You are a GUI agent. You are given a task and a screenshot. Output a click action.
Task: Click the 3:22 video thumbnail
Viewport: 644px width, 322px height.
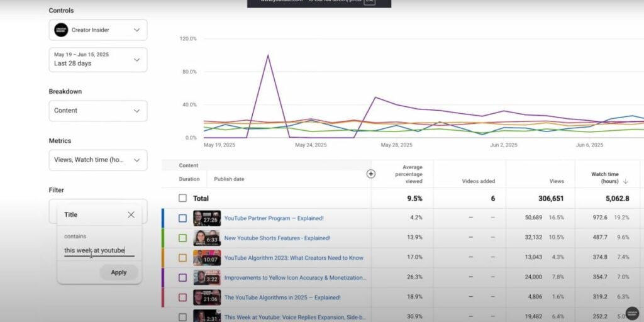point(207,277)
